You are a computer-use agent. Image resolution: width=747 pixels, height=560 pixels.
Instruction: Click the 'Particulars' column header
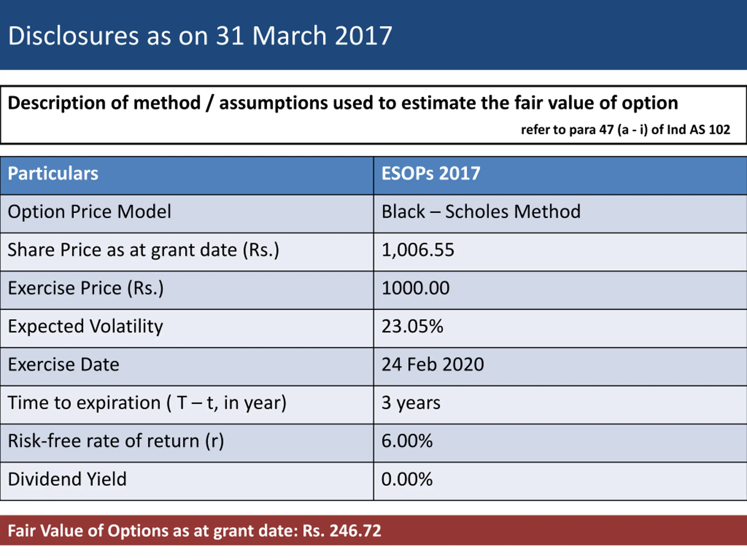53,174
